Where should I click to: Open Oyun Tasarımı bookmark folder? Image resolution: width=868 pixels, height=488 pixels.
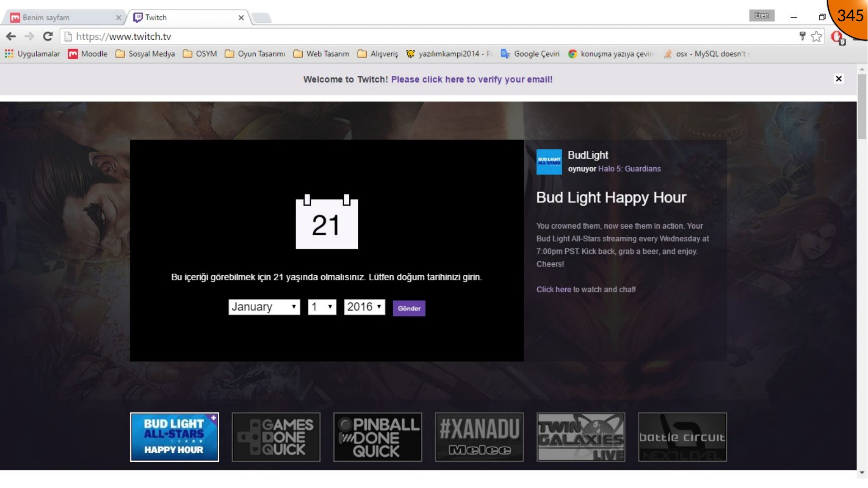(x=255, y=54)
